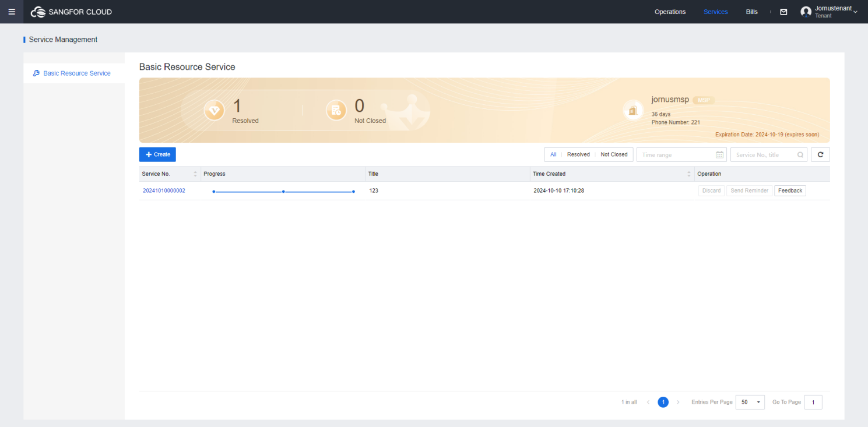Filter the list by Resolved
This screenshot has width=868, height=427.
578,154
